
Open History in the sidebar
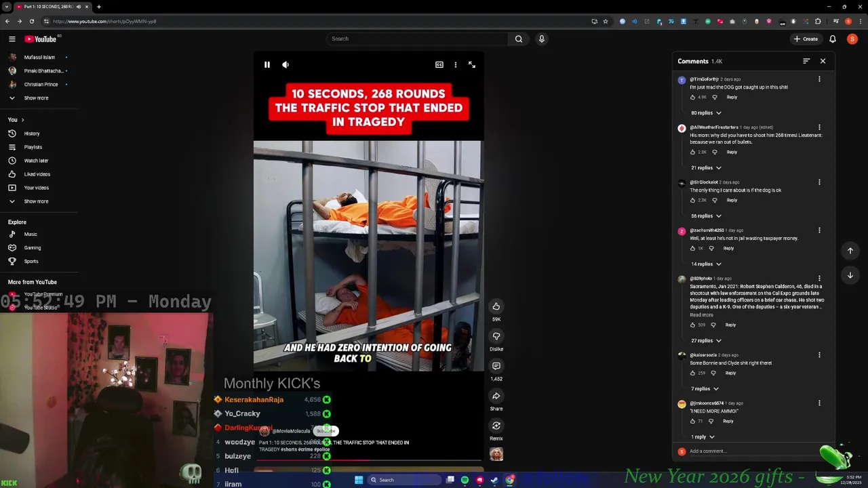pyautogui.click(x=32, y=134)
